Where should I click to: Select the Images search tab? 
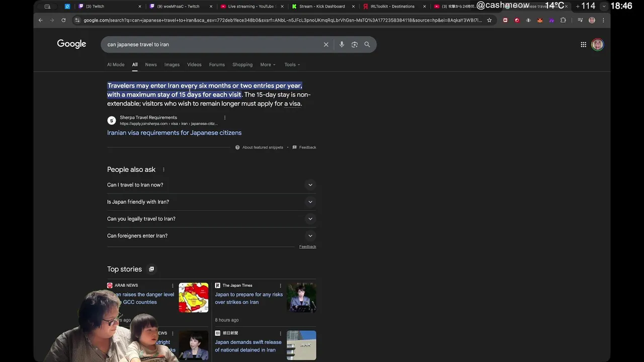pyautogui.click(x=172, y=64)
